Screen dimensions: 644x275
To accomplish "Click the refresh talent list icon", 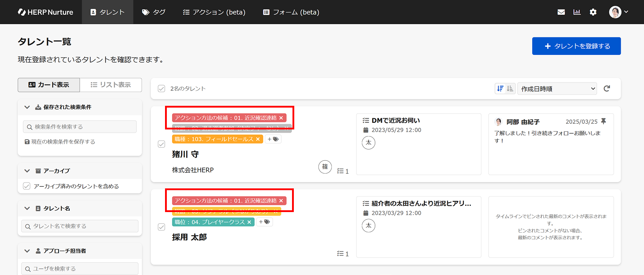I will click(x=607, y=88).
